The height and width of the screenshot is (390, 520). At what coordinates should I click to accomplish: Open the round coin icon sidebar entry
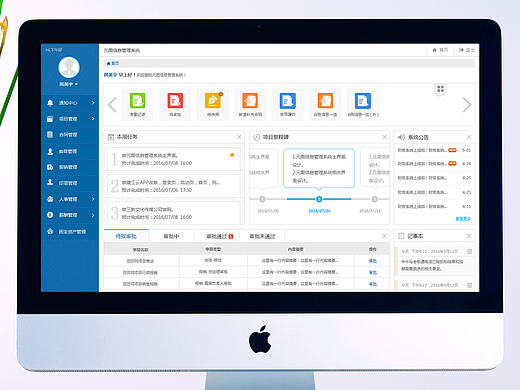(50, 215)
